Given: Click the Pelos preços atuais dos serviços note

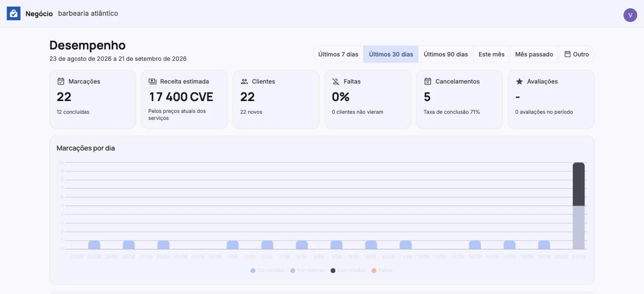Looking at the screenshot, I should [177, 115].
